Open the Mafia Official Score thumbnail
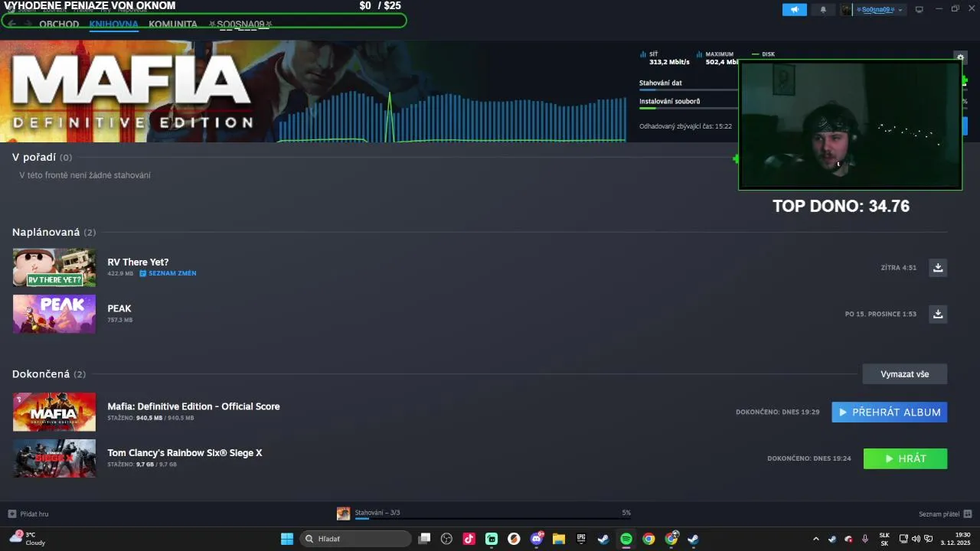Viewport: 980px width, 551px height. [54, 412]
